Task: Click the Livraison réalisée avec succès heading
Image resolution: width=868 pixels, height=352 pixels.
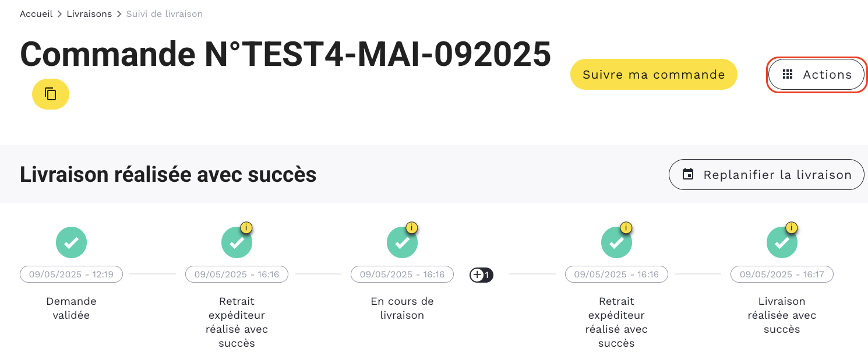Action: [168, 174]
